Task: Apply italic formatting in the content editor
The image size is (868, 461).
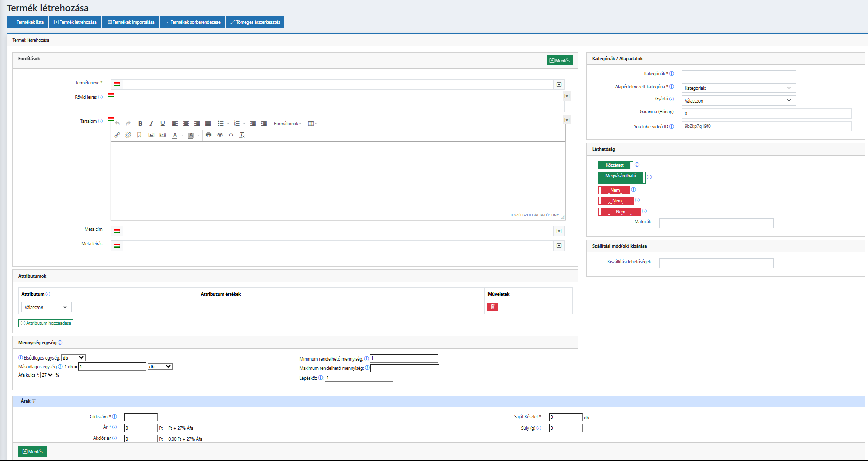Action: coord(151,123)
